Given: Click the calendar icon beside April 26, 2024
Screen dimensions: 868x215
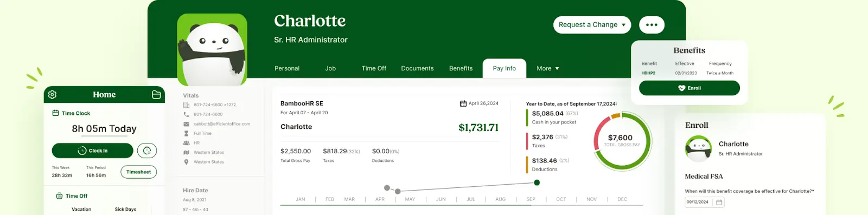Looking at the screenshot, I should click(463, 103).
